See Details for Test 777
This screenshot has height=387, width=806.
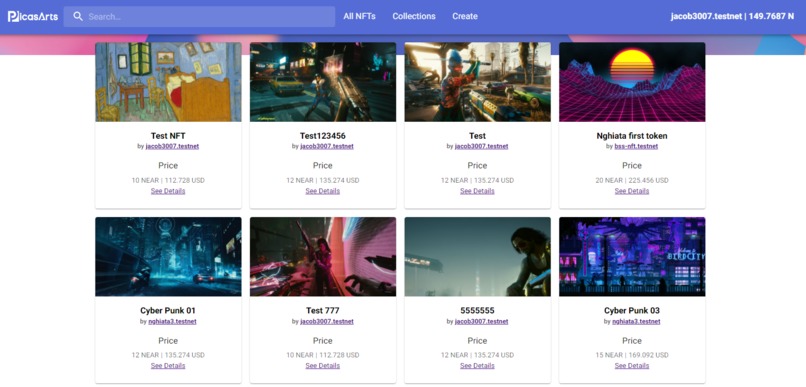(x=323, y=366)
